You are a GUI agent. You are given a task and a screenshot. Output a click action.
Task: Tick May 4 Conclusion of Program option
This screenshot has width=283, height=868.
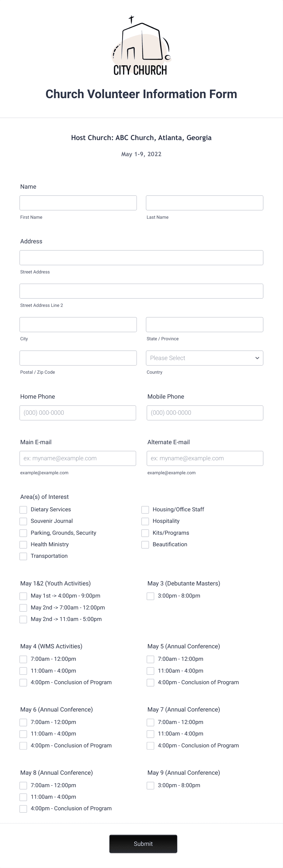(x=23, y=682)
